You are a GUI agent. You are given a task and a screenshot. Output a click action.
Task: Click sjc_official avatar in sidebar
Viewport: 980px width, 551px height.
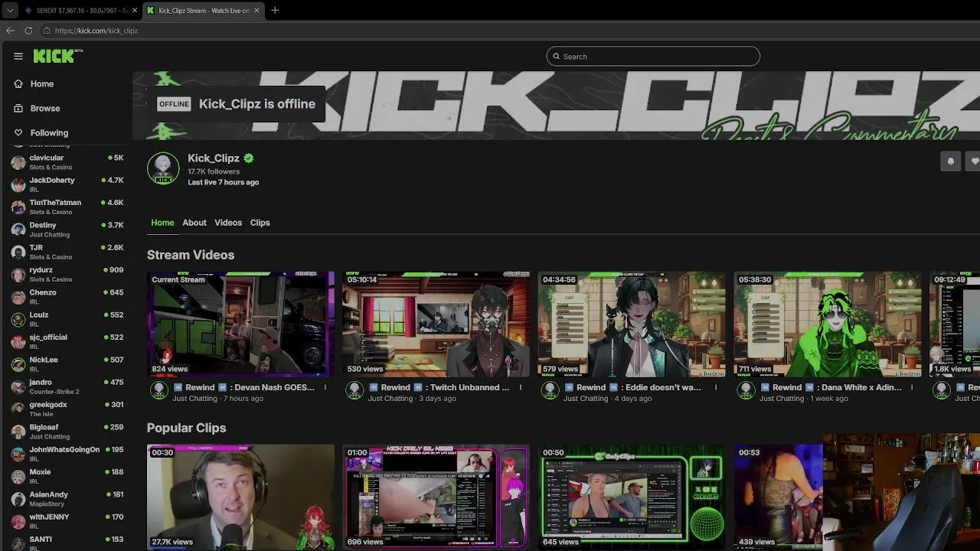[x=18, y=342]
